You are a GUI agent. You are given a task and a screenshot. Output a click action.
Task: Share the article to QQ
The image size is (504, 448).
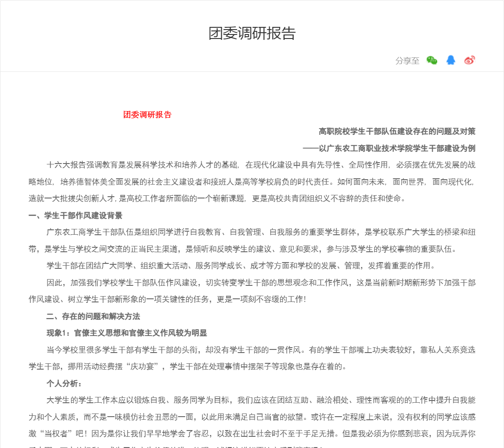451,60
